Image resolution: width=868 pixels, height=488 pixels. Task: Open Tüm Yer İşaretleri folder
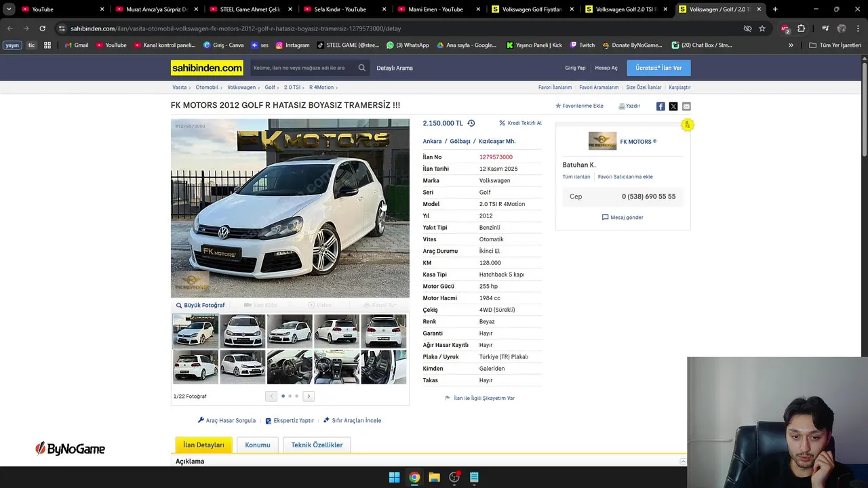click(835, 45)
